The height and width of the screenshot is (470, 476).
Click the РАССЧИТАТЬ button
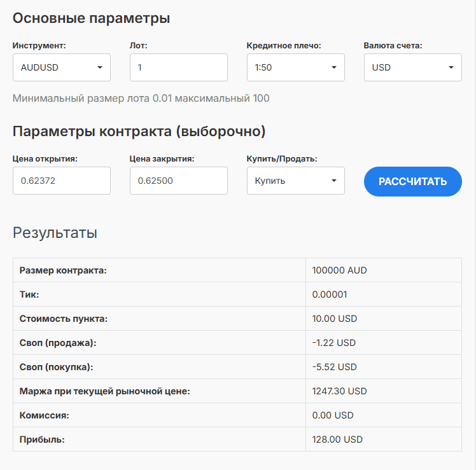413,181
